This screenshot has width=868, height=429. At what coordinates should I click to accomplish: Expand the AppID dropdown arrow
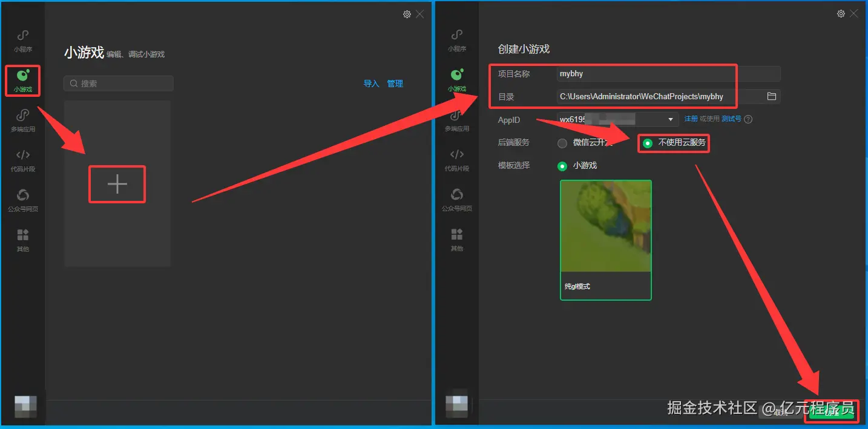click(x=671, y=119)
